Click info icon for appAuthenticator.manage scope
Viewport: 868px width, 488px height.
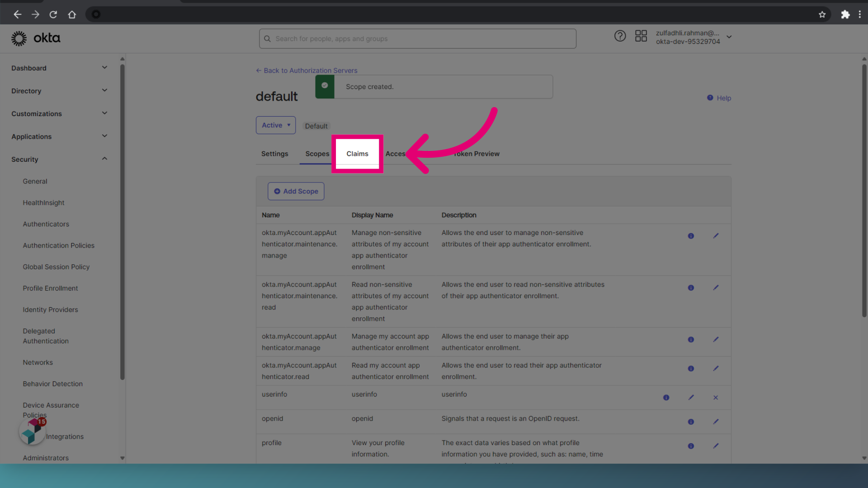click(691, 340)
